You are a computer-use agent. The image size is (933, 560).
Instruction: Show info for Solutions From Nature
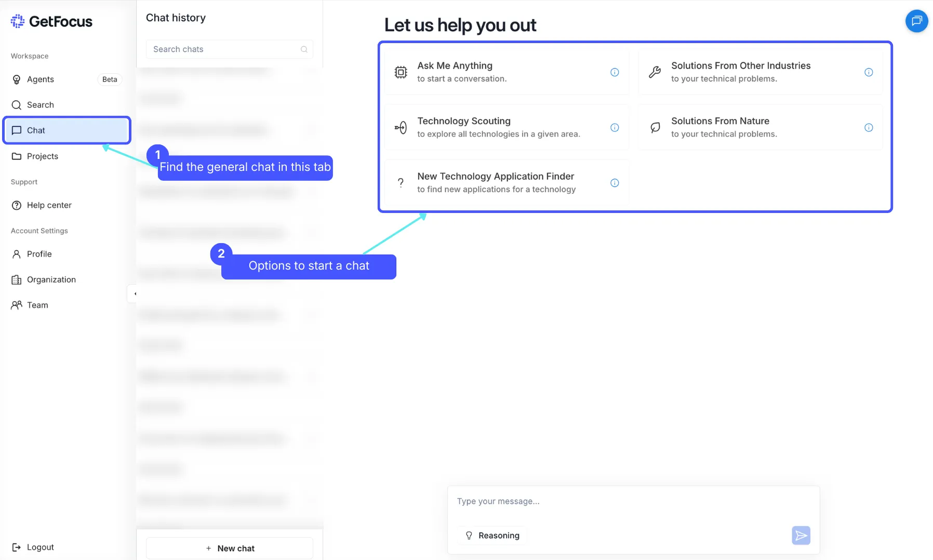coord(869,127)
